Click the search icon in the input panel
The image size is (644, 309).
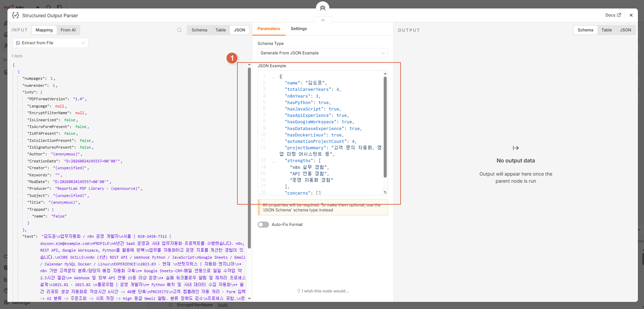coord(179,30)
